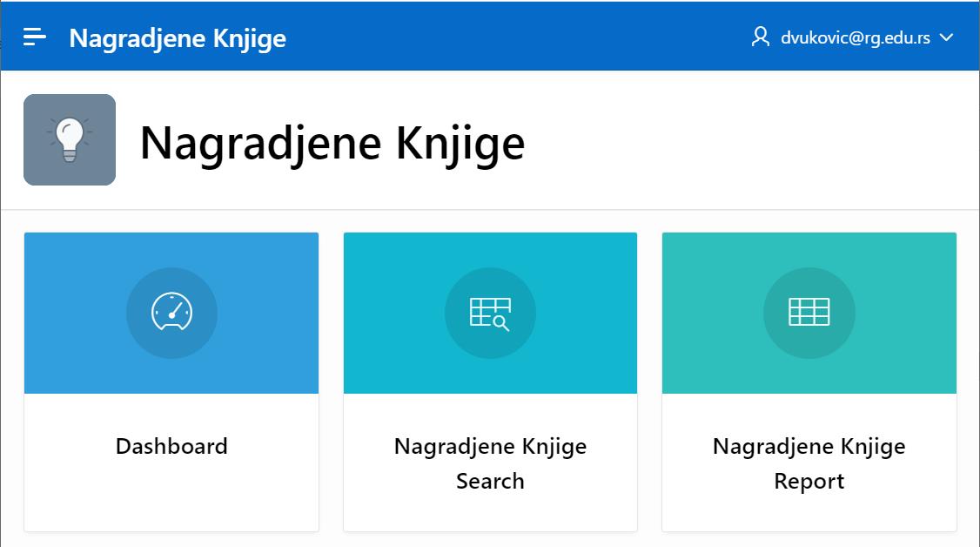This screenshot has height=547, width=980.
Task: Open the Nagradjene Knjige Search label
Action: coord(490,446)
